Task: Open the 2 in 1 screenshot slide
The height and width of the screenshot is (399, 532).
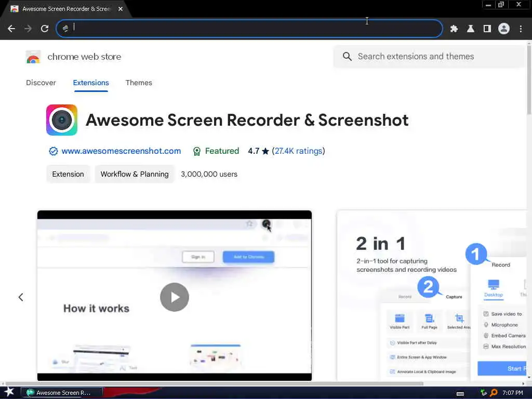Action: tap(432, 295)
